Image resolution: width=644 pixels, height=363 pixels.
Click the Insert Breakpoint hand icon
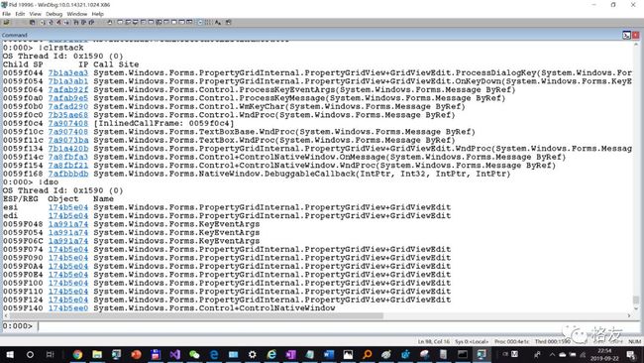pos(110,22)
